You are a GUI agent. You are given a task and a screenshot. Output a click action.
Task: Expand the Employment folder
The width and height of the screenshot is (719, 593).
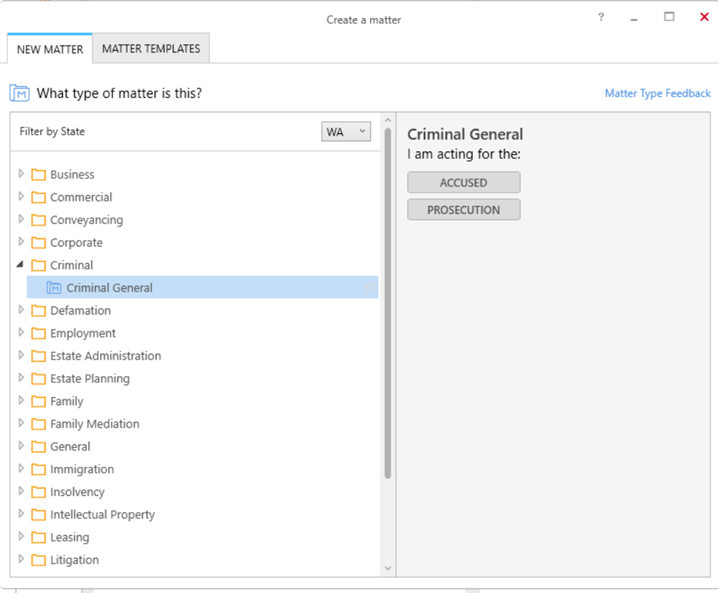pyautogui.click(x=21, y=333)
